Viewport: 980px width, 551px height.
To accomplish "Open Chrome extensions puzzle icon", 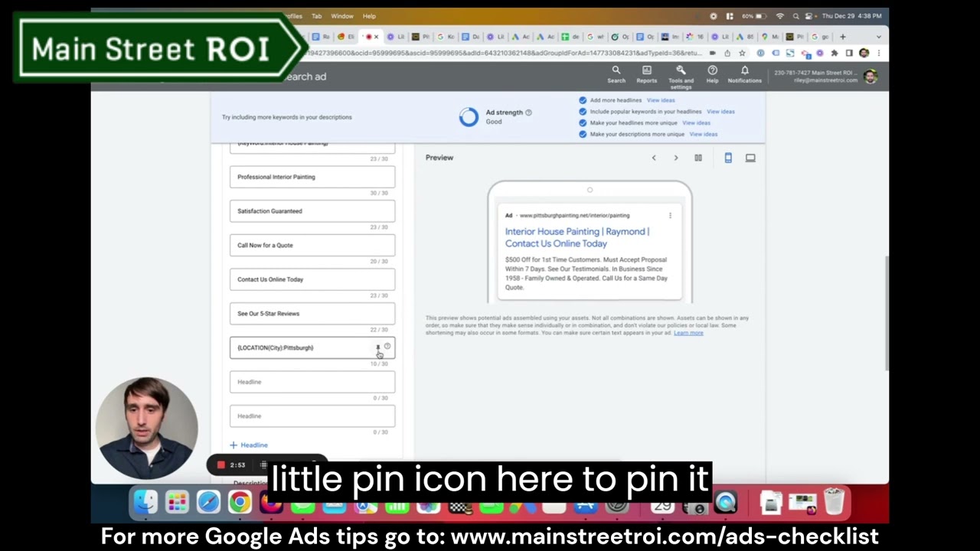I will (x=835, y=53).
